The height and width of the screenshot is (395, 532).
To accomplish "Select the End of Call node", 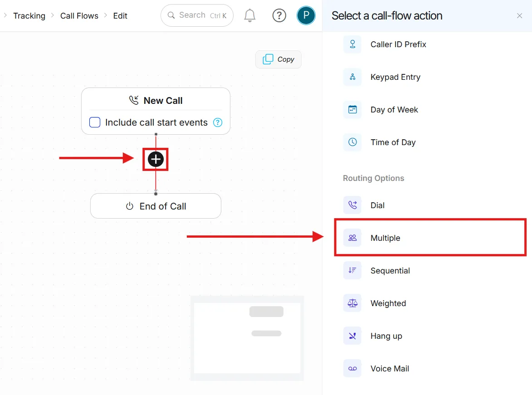I will [156, 206].
